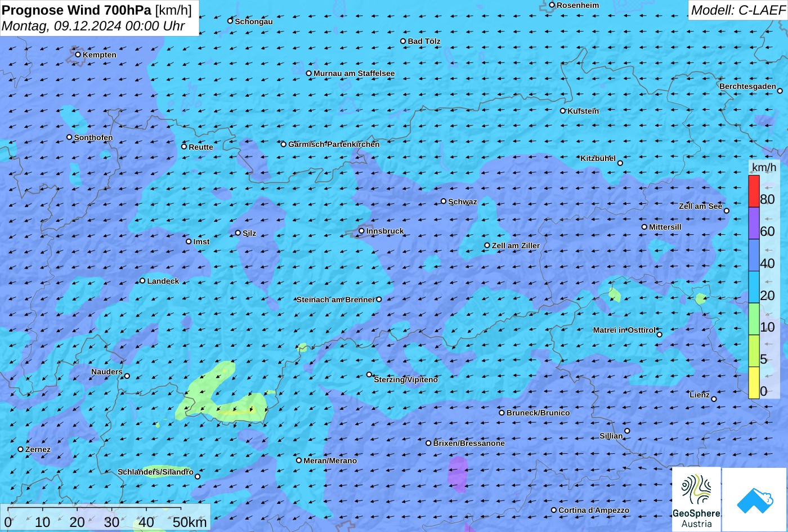This screenshot has width=788, height=532.
Task: Select the 'Murnau am Staffelsee' label
Action: point(354,73)
